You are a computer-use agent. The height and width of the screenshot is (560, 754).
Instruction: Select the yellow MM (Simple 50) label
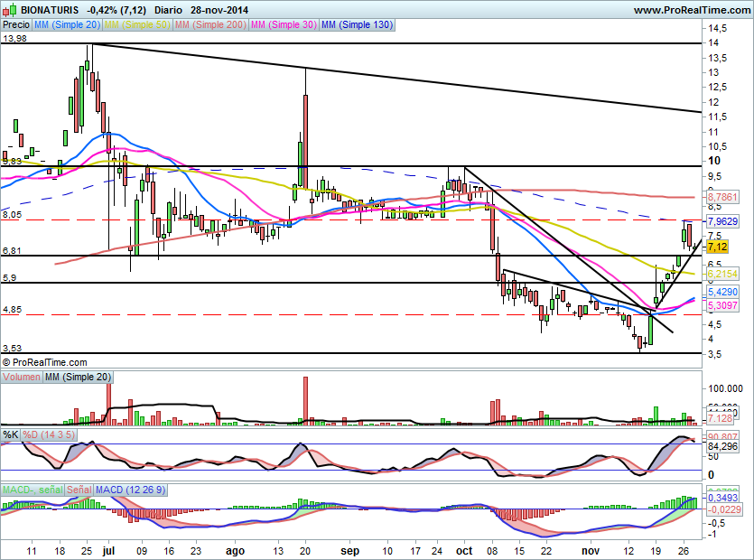point(137,25)
